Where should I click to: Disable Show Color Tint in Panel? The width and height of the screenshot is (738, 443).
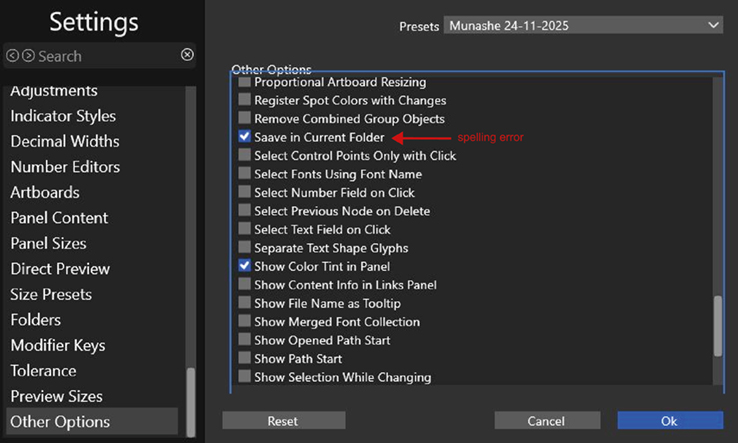[x=245, y=267]
